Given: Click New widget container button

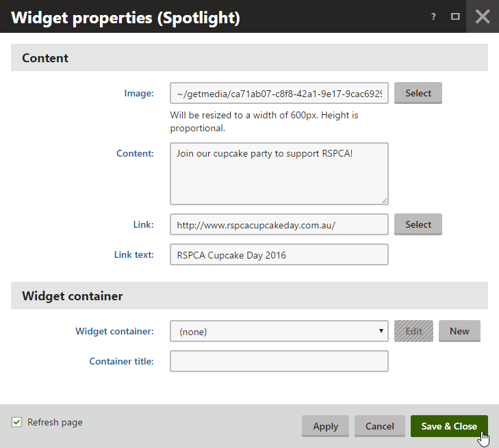Looking at the screenshot, I should click(459, 331).
